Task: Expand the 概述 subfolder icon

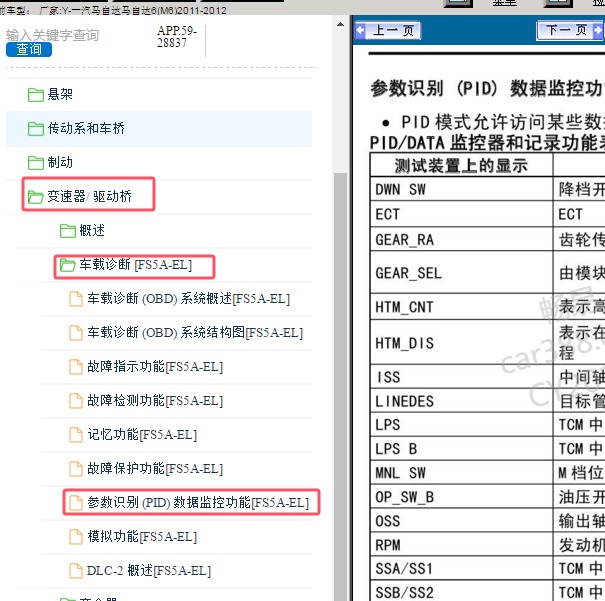Action: [68, 231]
